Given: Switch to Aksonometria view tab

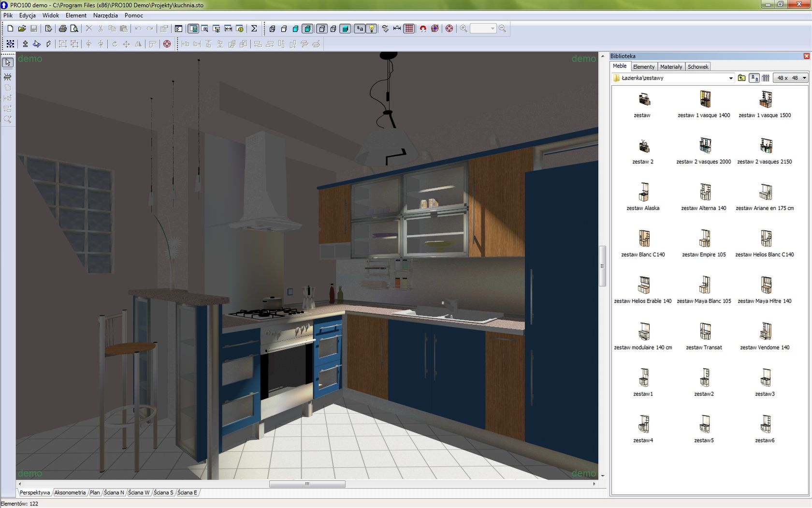Looking at the screenshot, I should tap(70, 493).
